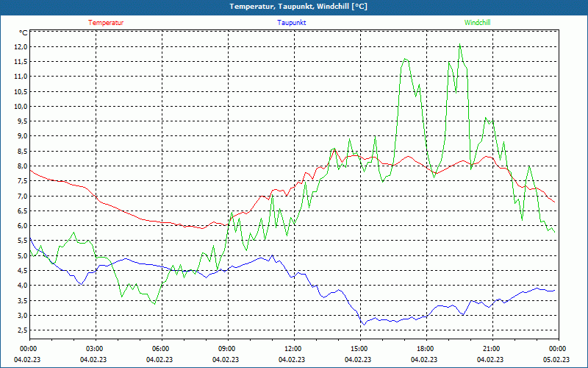The width and height of the screenshot is (588, 368).
Task: Click the 8,5 y-axis value
Action: tap(22, 152)
